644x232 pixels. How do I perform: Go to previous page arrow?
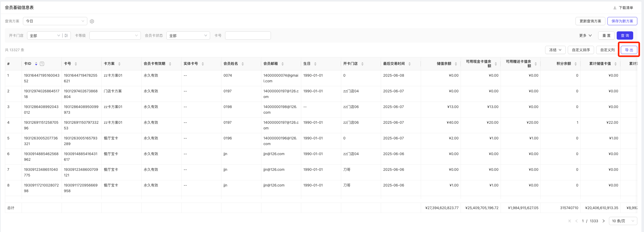tap(577, 221)
